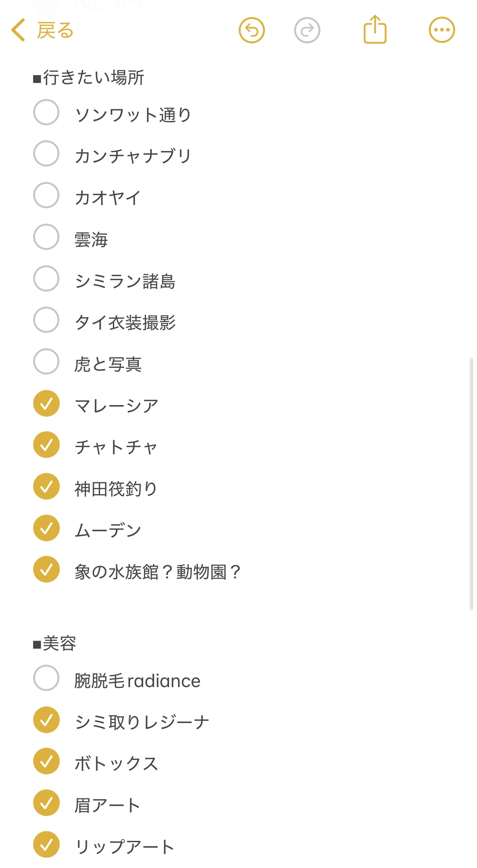477x868 pixels.
Task: Untick the ムーデン checkbox
Action: [x=47, y=528]
